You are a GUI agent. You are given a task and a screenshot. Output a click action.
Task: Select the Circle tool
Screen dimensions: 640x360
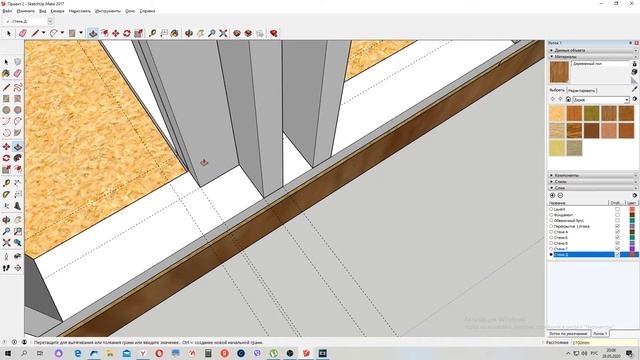pos(6,110)
